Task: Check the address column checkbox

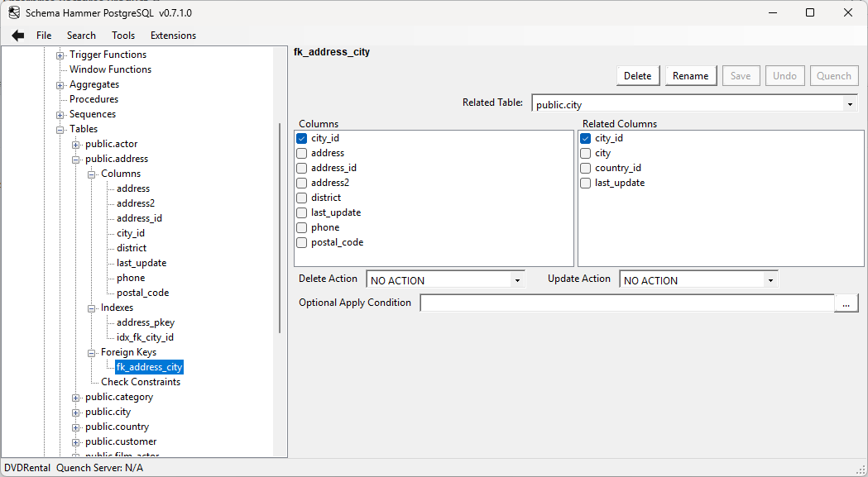Action: click(301, 152)
